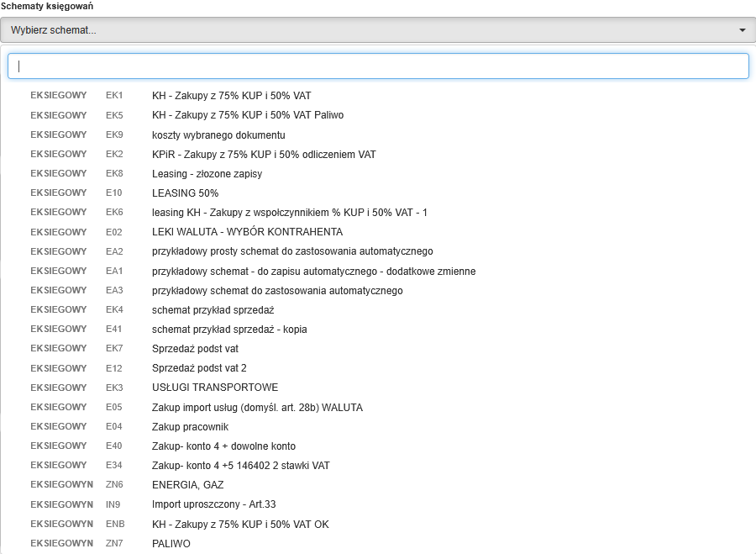The width and height of the screenshot is (756, 554).
Task: Select 'KH - Zakupy z 75% KUP i 50% VAT' option
Action: (x=231, y=96)
